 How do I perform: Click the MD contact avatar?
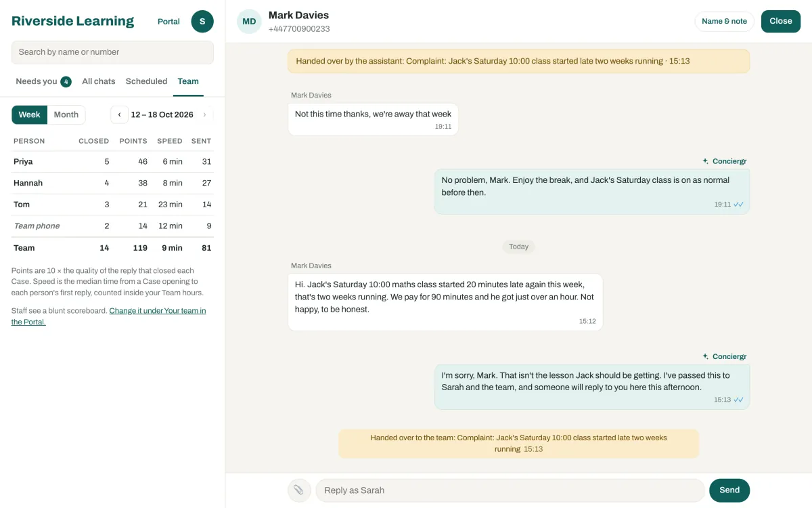tap(249, 21)
